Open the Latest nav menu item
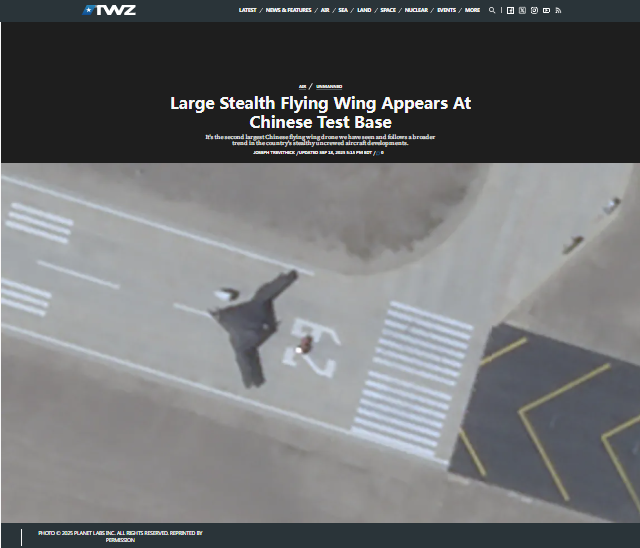This screenshot has height=548, width=640. tap(247, 10)
